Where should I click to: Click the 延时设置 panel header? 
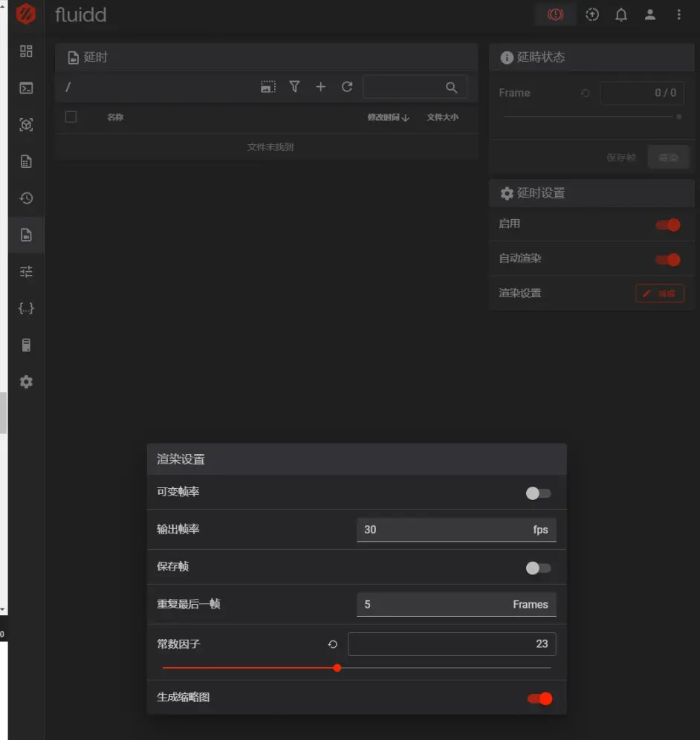pos(592,193)
